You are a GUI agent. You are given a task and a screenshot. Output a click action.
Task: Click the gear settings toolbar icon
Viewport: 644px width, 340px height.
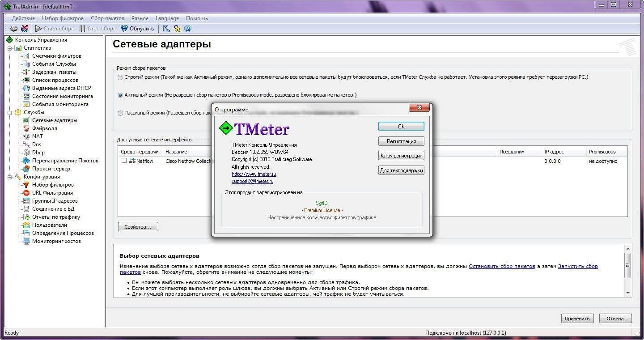tap(13, 29)
